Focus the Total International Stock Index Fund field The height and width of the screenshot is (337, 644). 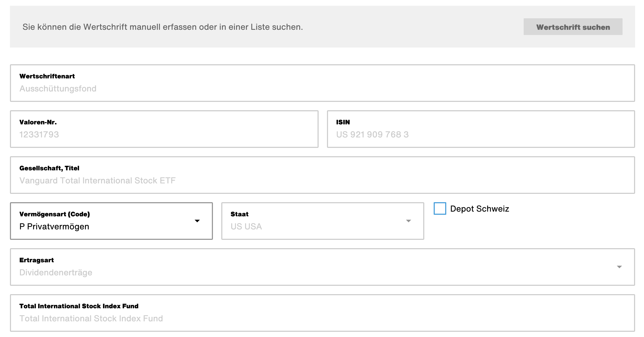(323, 313)
